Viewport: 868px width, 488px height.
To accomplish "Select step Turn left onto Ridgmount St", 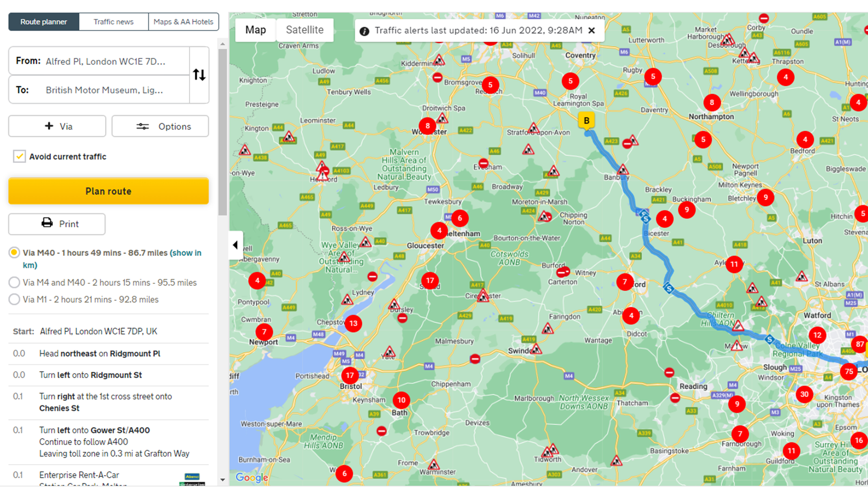I will pos(91,375).
